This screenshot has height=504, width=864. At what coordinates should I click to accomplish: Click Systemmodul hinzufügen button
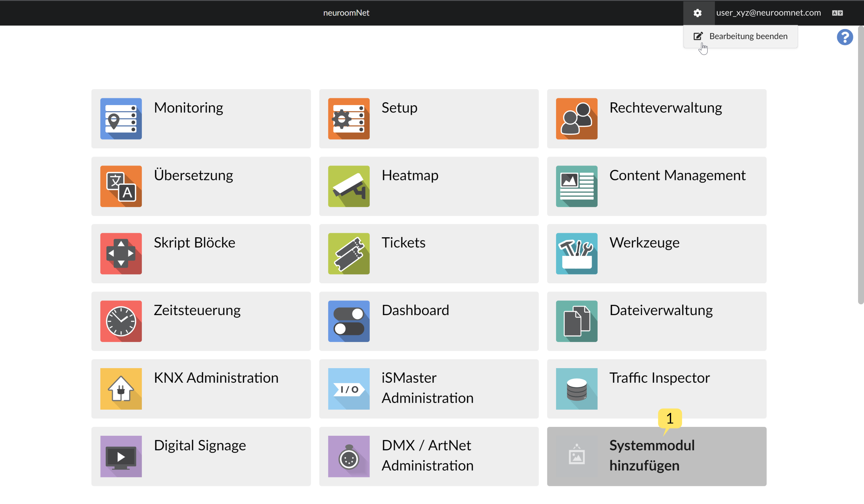coord(656,456)
